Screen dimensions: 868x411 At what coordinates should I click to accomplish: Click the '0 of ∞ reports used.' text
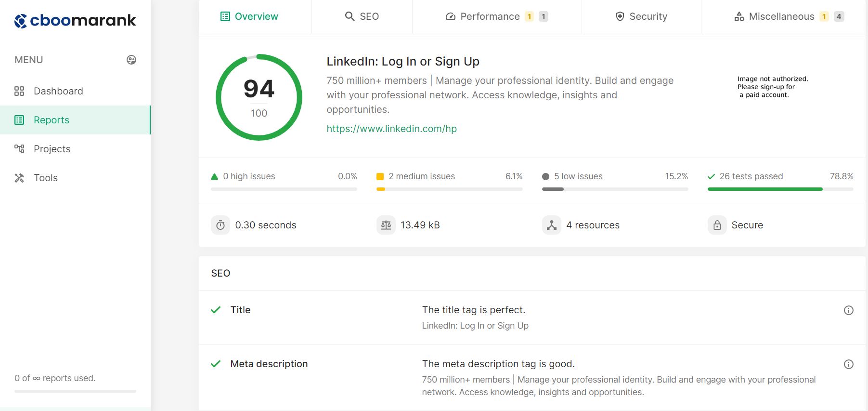(55, 378)
